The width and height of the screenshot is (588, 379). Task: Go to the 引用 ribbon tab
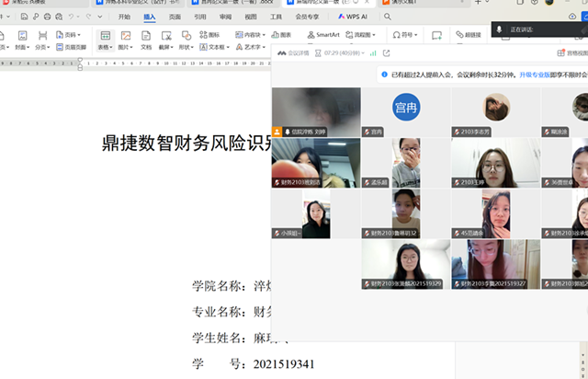(200, 17)
